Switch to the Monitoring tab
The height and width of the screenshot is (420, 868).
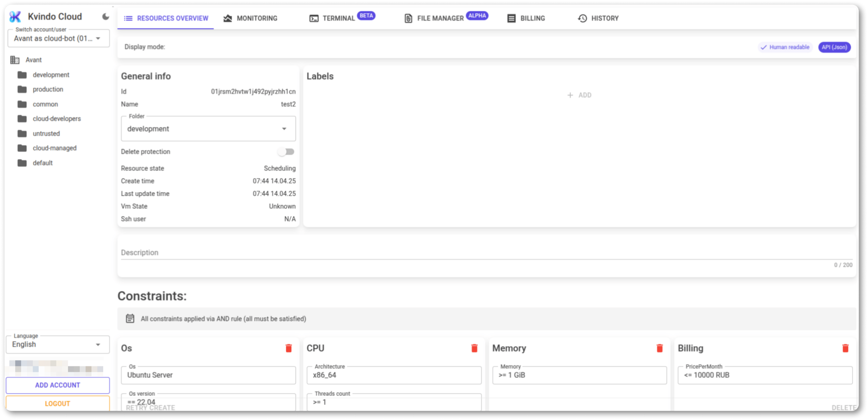coord(250,18)
